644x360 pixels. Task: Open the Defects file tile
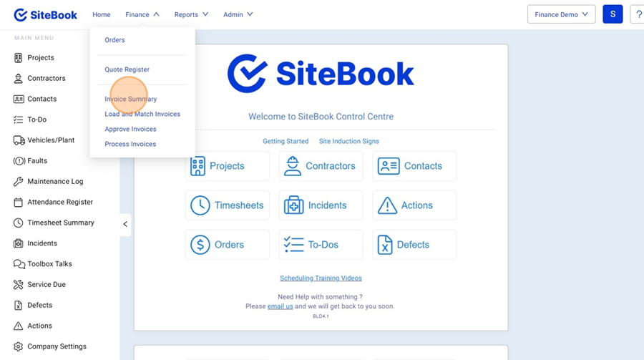pyautogui.click(x=414, y=245)
